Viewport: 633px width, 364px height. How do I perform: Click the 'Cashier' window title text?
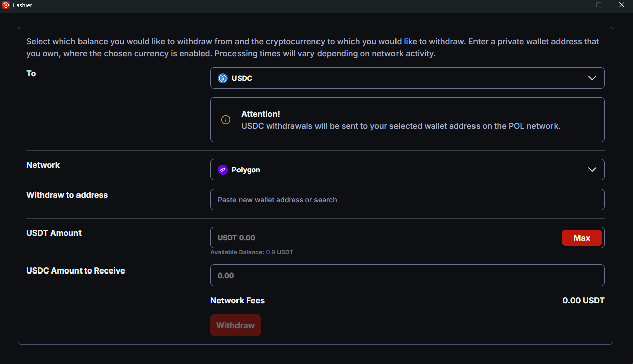pos(22,5)
